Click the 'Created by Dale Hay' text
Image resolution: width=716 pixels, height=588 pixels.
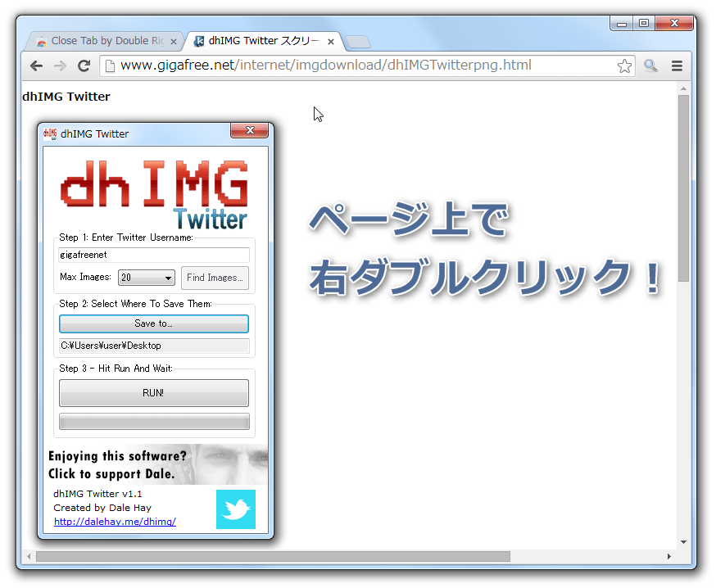pos(102,508)
